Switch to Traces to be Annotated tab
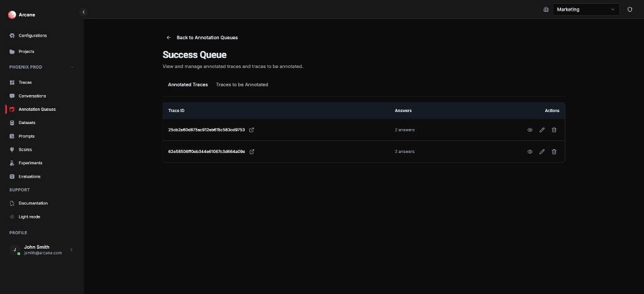644x294 pixels. [241, 84]
